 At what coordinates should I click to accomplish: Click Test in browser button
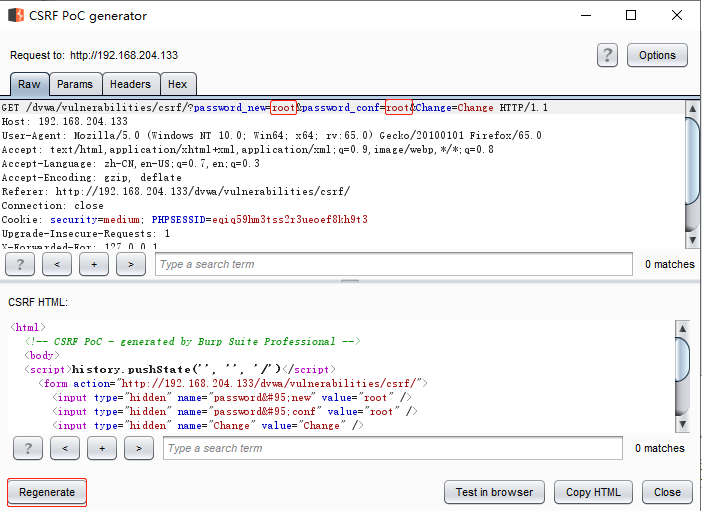tap(494, 492)
